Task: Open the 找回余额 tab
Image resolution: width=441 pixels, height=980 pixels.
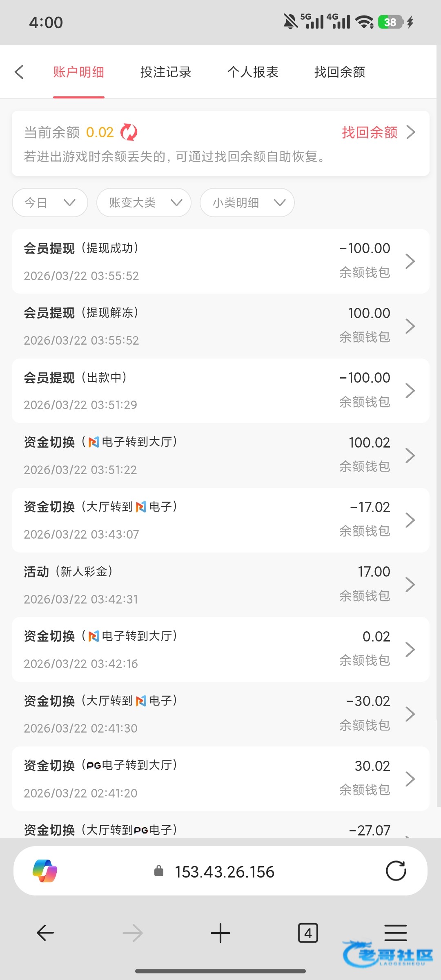Action: pos(340,72)
